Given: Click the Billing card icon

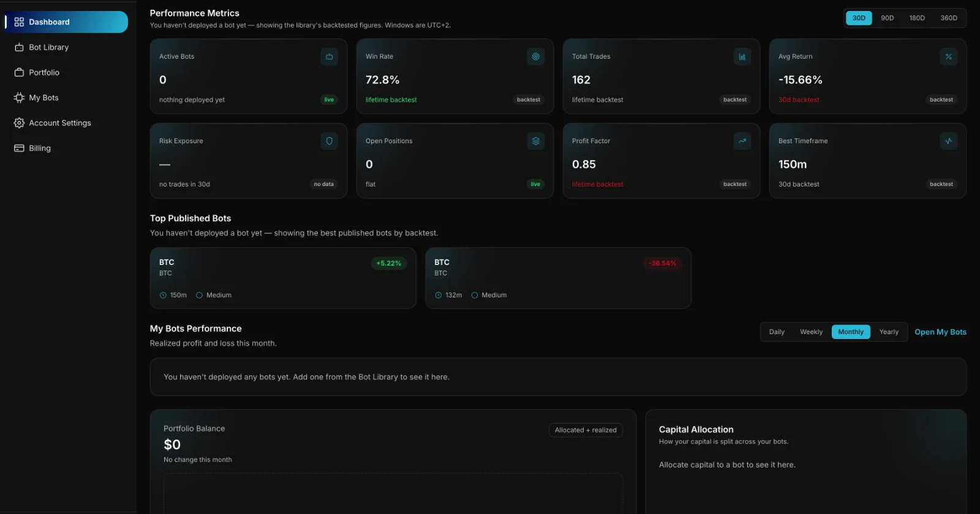Looking at the screenshot, I should coord(19,148).
